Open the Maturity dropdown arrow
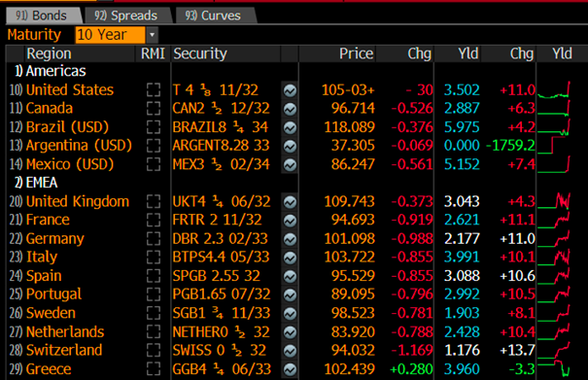 click(x=152, y=35)
